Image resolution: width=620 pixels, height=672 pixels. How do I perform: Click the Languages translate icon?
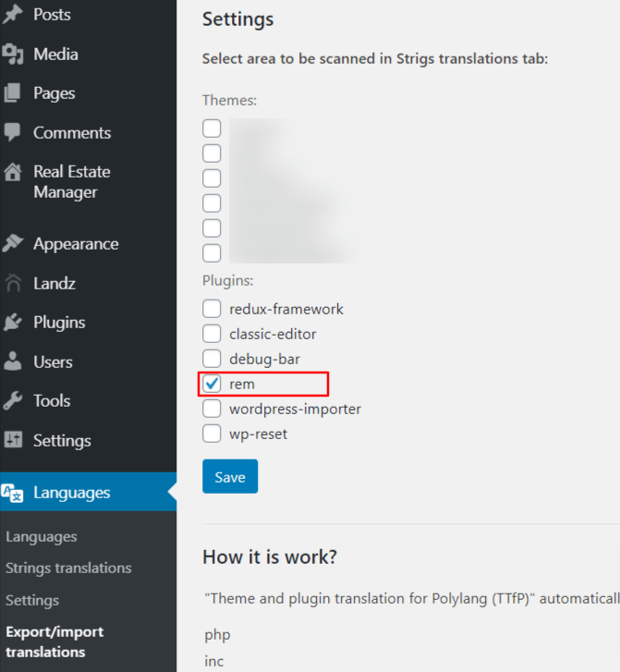click(12, 493)
